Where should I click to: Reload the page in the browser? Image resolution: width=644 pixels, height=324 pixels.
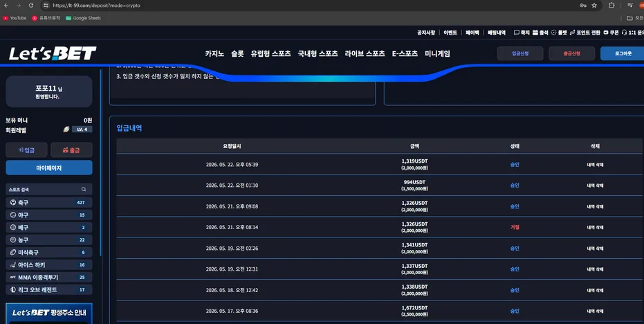click(31, 6)
